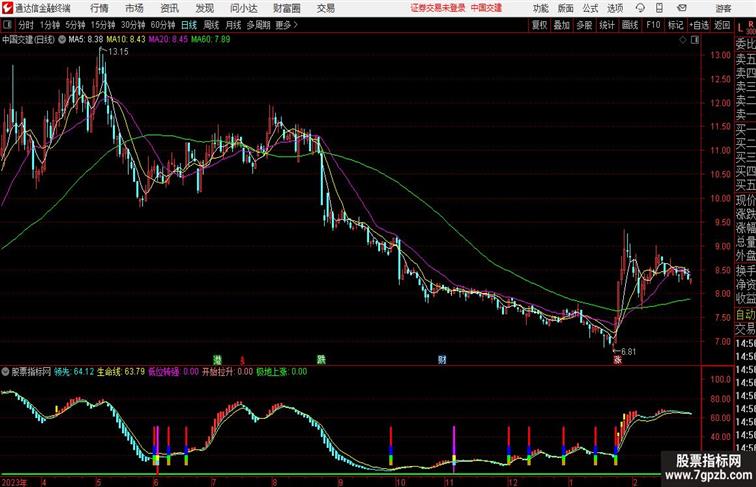This screenshot has height=487, width=756.
Task: Click the 自动 label in right panel
Action: [x=745, y=315]
